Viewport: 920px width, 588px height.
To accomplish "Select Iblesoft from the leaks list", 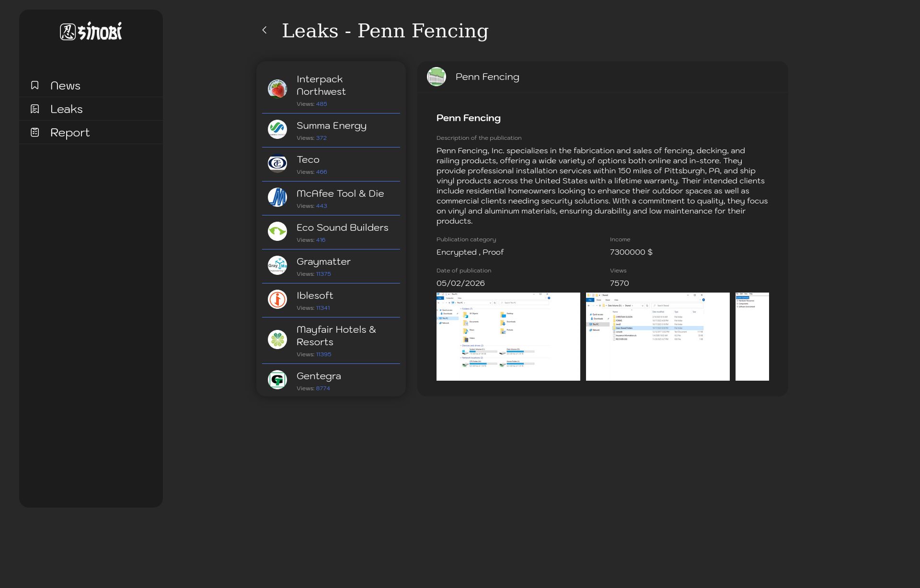I will point(315,296).
